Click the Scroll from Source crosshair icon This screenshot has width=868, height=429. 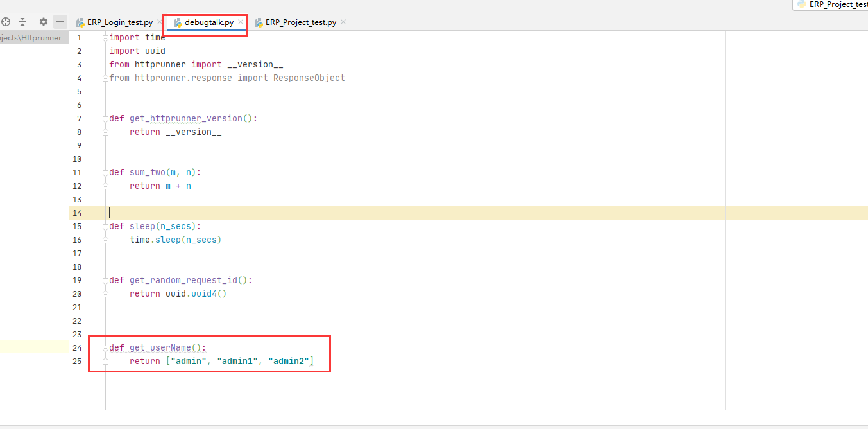point(6,21)
